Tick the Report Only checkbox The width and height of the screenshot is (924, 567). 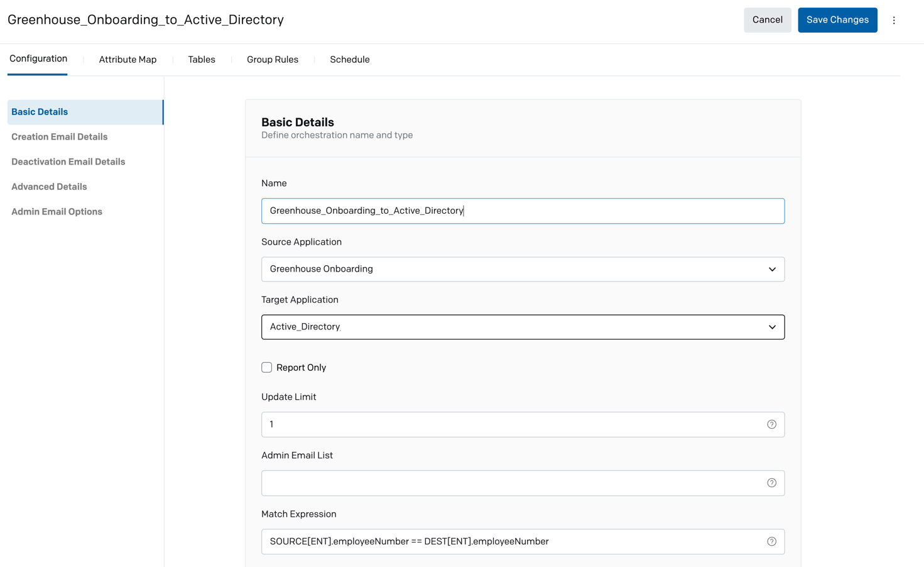(267, 367)
